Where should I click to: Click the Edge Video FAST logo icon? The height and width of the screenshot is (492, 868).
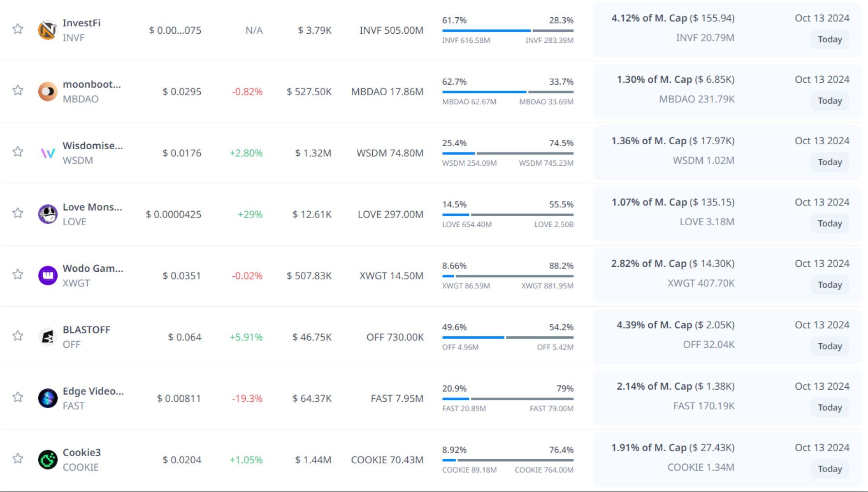[47, 398]
